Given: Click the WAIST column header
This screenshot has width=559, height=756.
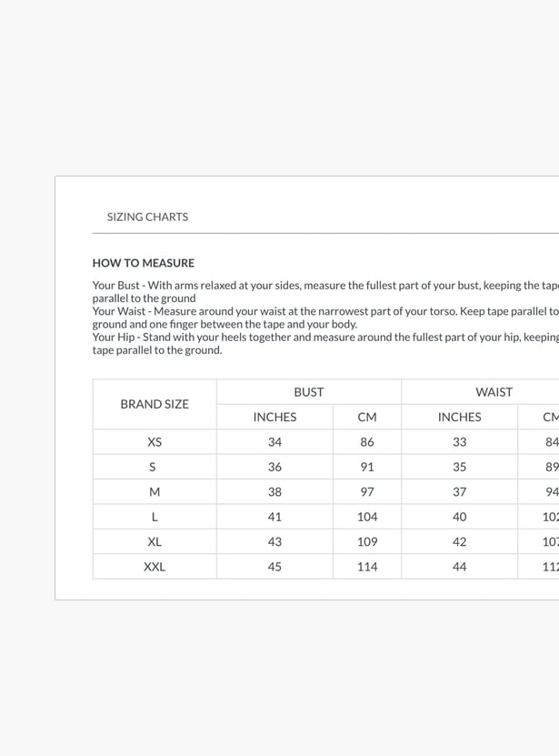Looking at the screenshot, I should (x=494, y=392).
